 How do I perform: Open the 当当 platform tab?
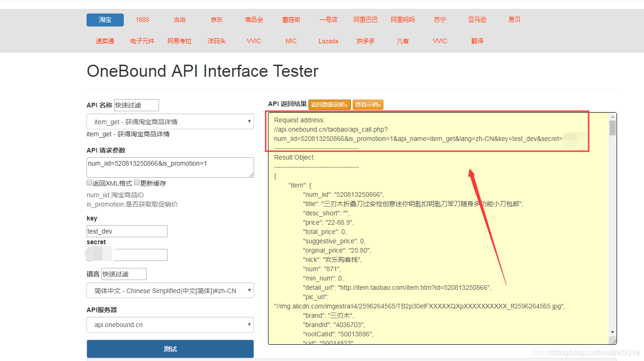pyautogui.click(x=180, y=20)
